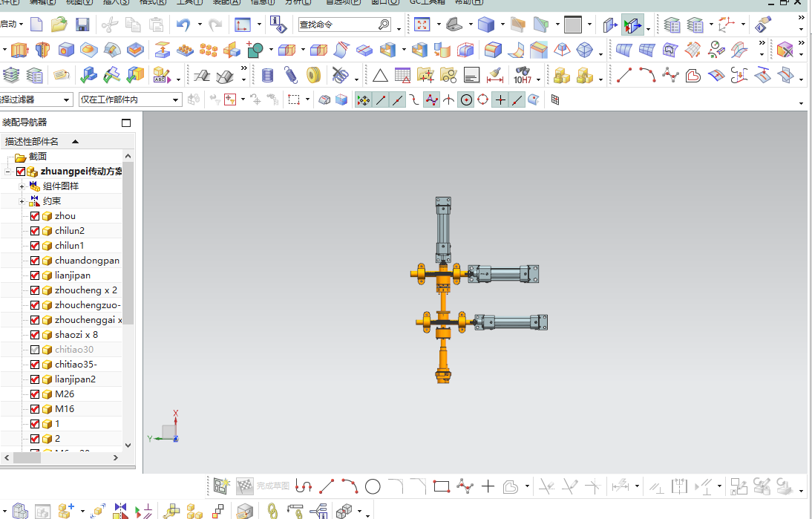The height and width of the screenshot is (519, 812).
Task: Click the triangle shape toolbar icon
Action: click(x=380, y=75)
